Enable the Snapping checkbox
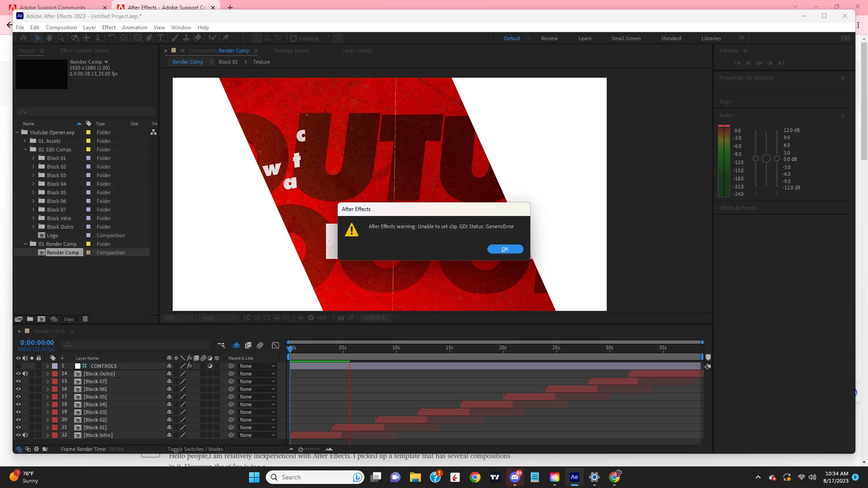The height and width of the screenshot is (488, 868). tap(293, 39)
